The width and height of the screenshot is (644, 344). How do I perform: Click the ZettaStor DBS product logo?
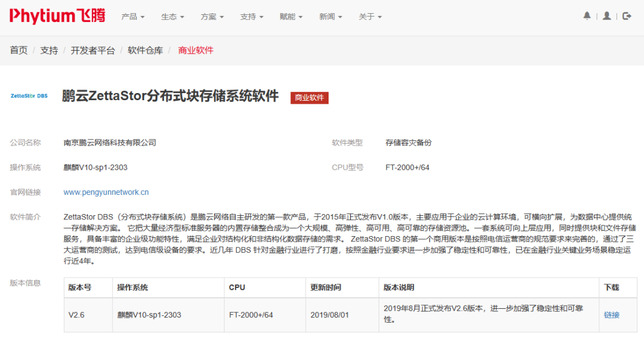29,95
